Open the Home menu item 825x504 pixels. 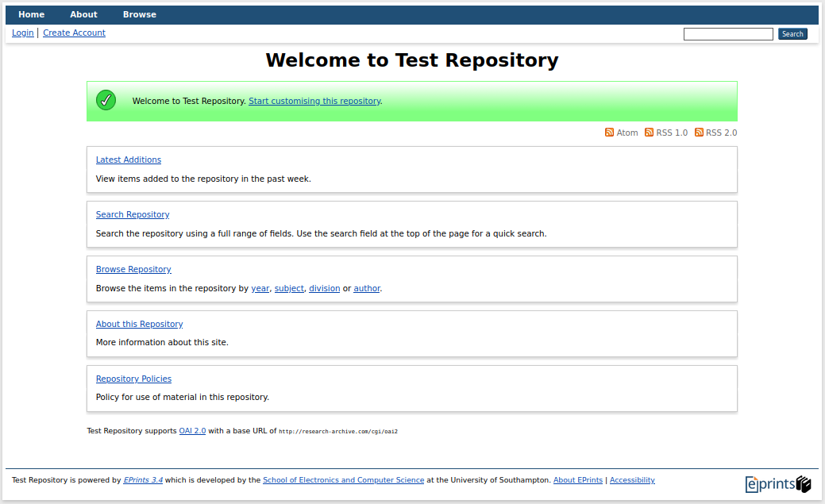click(x=32, y=15)
